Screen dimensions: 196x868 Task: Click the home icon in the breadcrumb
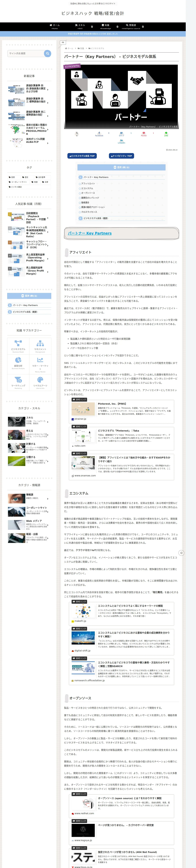[66, 48]
